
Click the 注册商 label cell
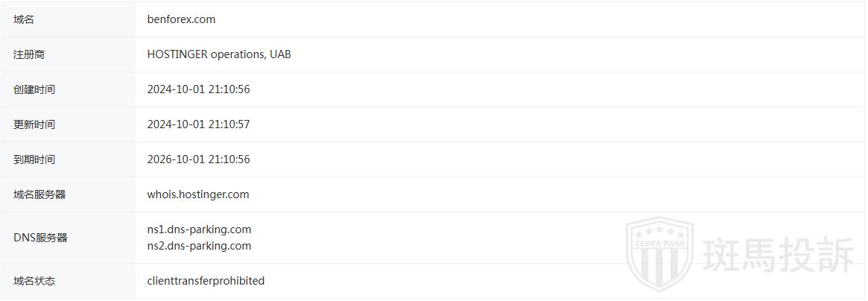[29, 54]
